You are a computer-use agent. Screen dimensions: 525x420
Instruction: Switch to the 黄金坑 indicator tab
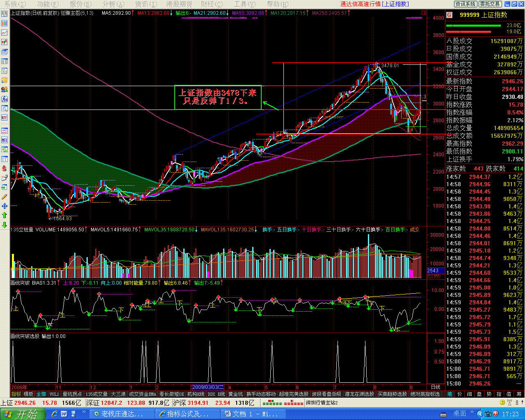coord(235,394)
